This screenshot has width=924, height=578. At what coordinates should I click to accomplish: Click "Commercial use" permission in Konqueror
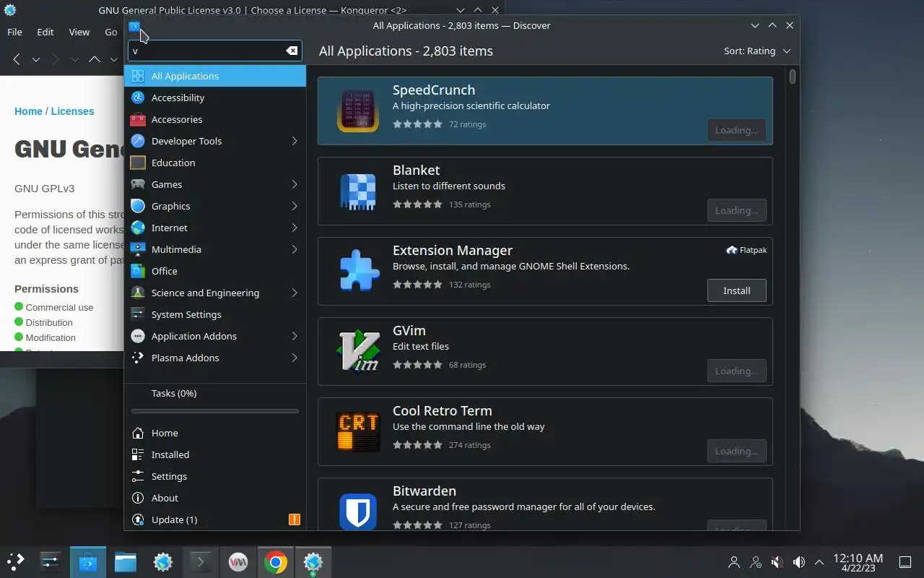(59, 307)
